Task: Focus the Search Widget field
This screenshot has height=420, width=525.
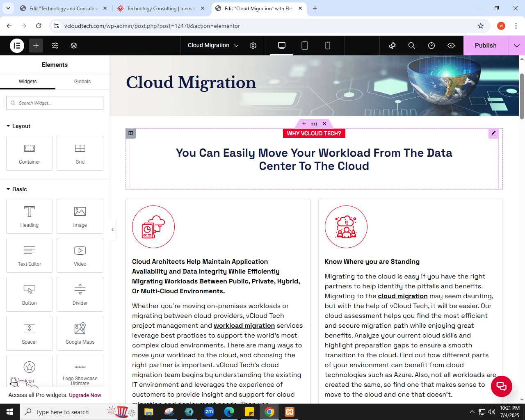Action: [55, 103]
